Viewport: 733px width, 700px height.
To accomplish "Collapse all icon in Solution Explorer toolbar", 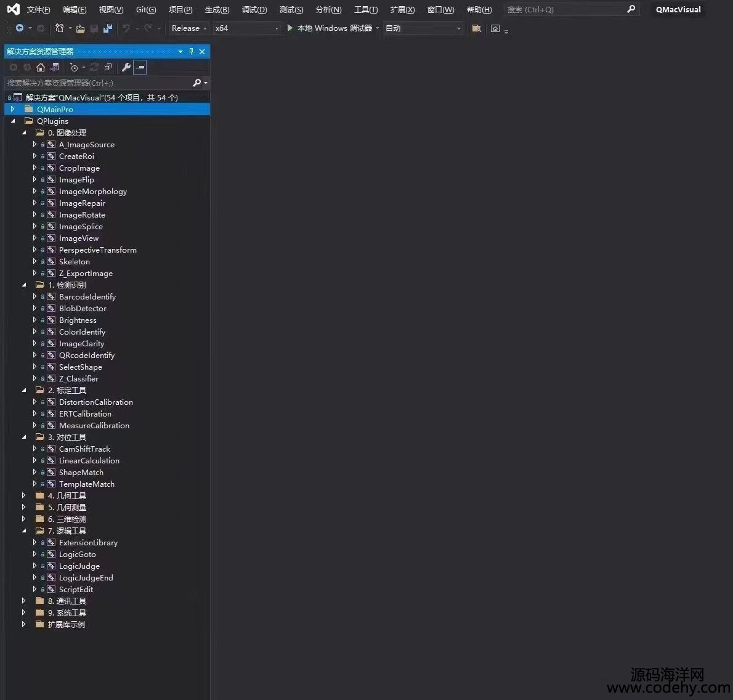I will pyautogui.click(x=108, y=67).
